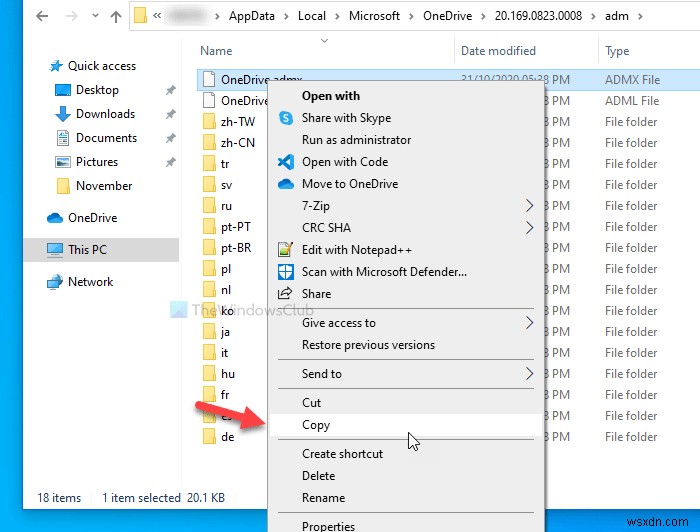Select This PC in the navigation pane
The height and width of the screenshot is (532, 700).
pyautogui.click(x=87, y=249)
